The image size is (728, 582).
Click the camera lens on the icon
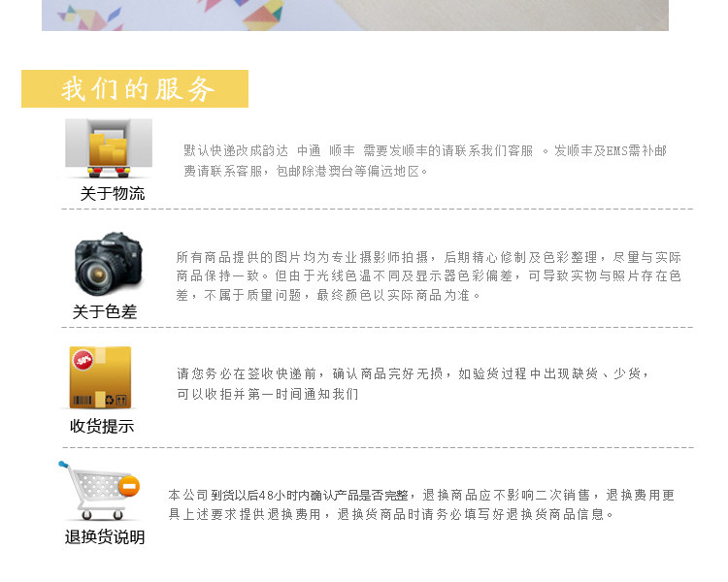(x=97, y=275)
